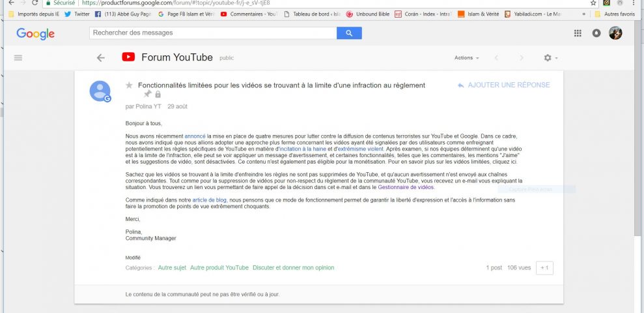Open the Abbé Guy Pagès Facebook bookmark

(x=123, y=14)
